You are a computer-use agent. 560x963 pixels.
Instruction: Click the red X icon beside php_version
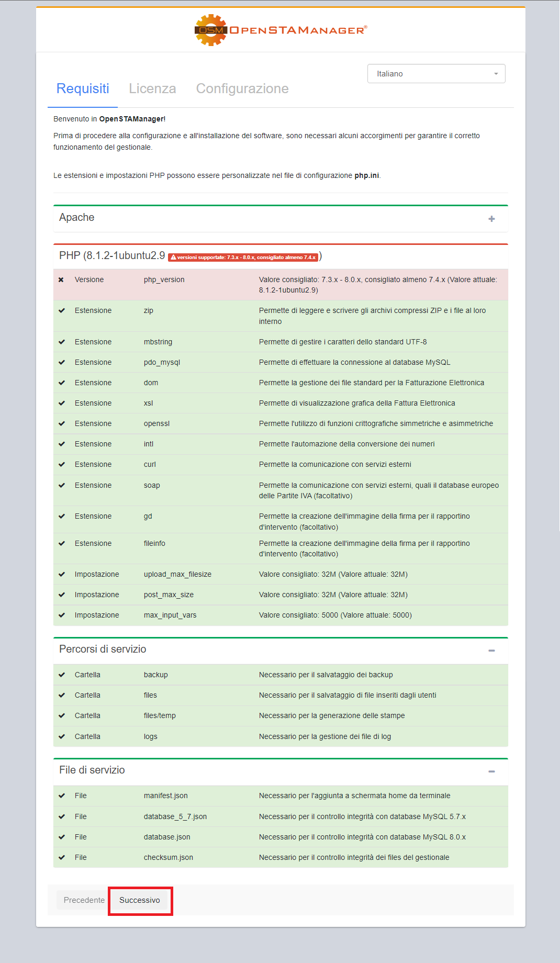(x=61, y=280)
